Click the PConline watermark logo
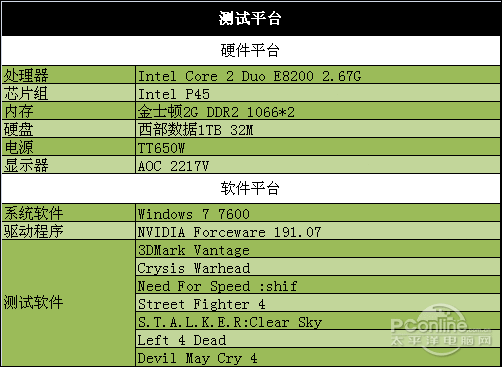 pos(441,330)
